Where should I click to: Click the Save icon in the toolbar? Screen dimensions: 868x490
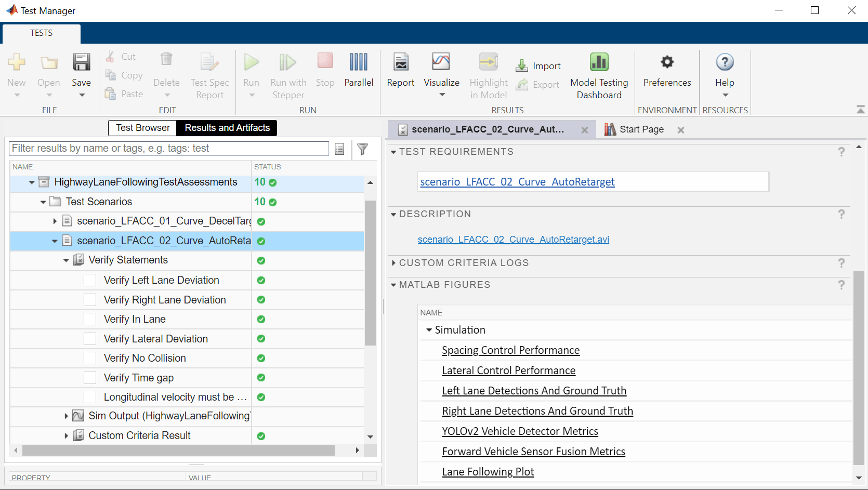[x=81, y=63]
